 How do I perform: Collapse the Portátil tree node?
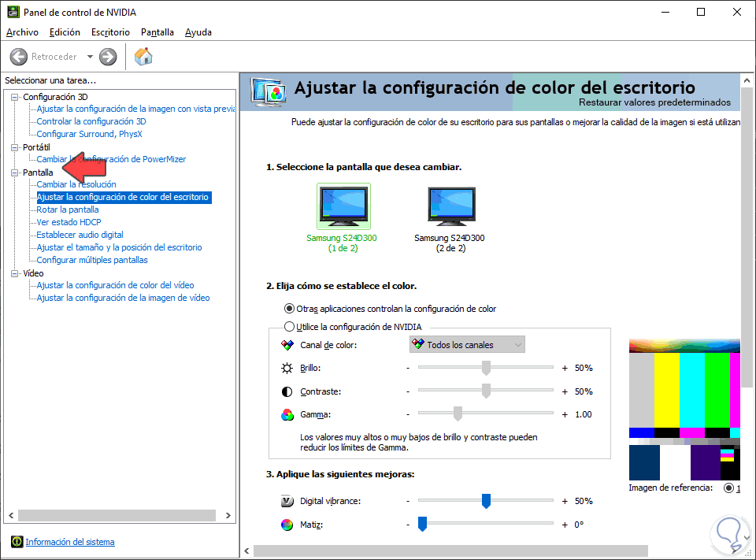14,147
